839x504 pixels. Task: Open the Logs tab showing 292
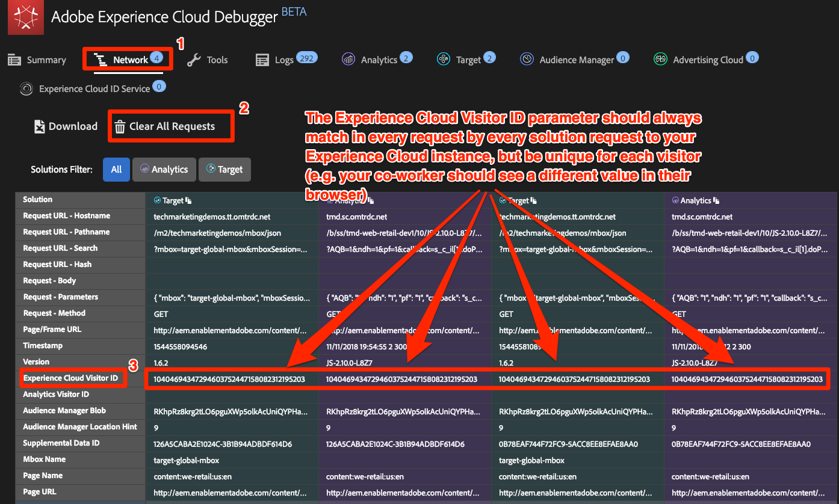tap(286, 60)
